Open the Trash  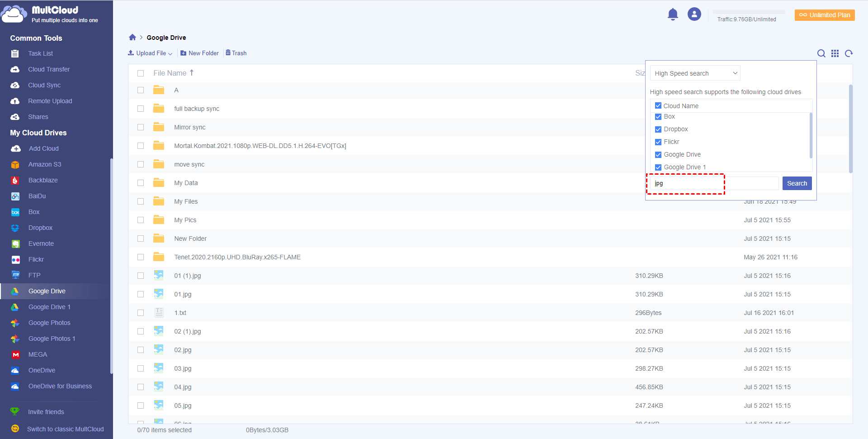coord(236,53)
